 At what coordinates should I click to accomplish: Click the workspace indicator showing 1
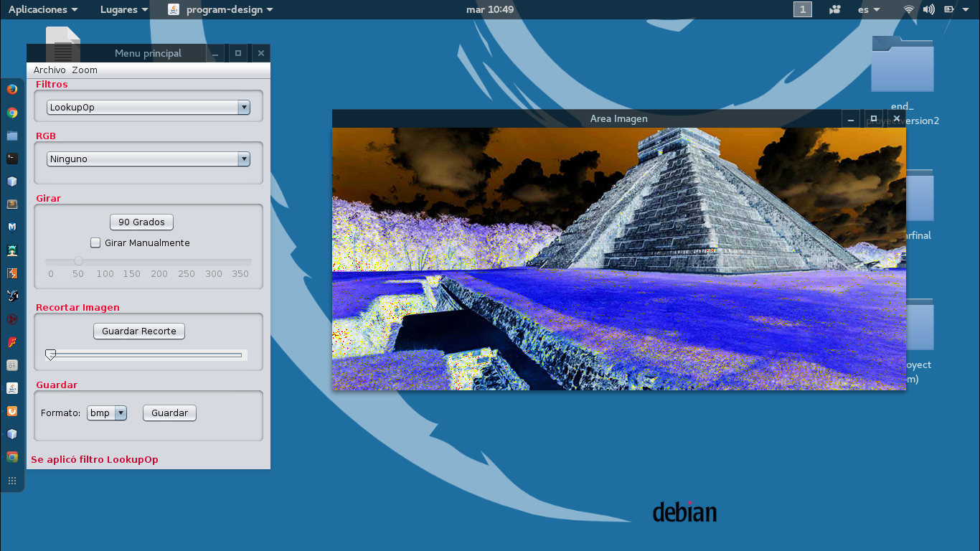[802, 9]
